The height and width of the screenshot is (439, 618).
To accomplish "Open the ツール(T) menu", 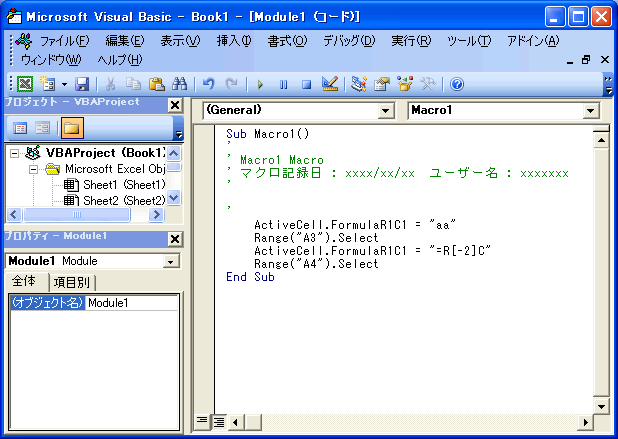I will point(469,41).
